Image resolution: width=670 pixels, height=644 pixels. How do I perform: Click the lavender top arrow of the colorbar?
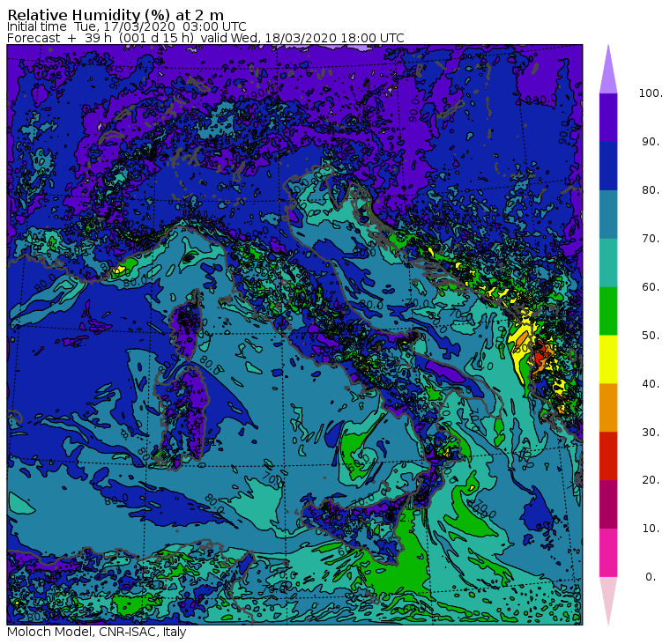pos(608,70)
